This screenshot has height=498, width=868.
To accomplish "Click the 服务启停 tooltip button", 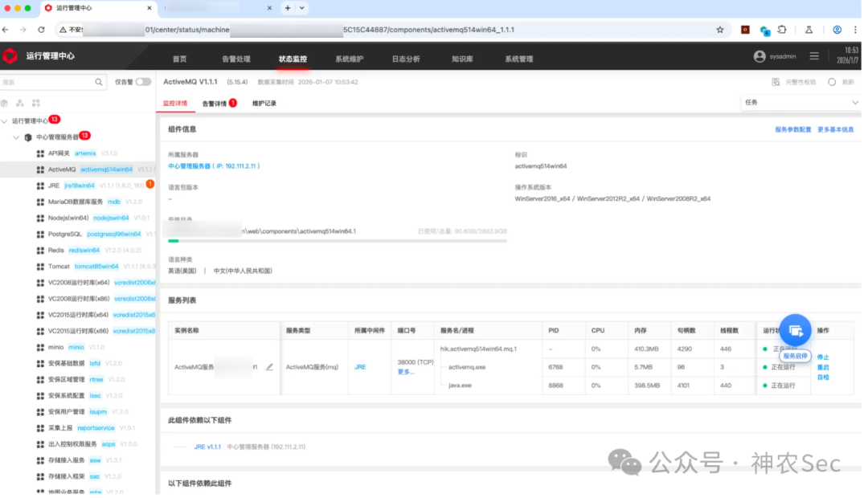I will tap(795, 357).
